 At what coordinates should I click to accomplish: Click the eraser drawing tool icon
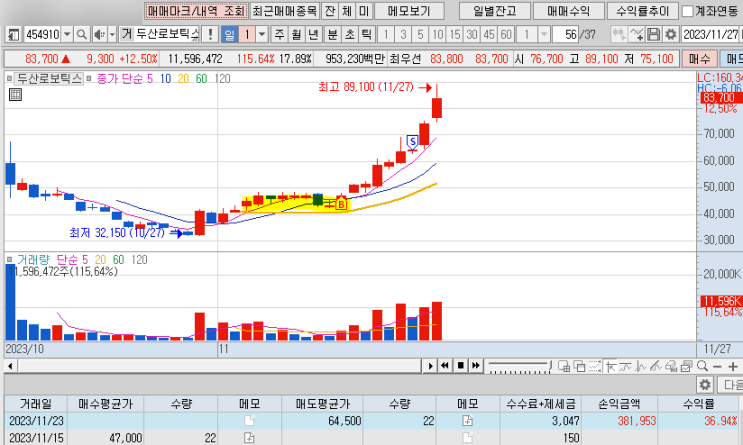[671, 366]
